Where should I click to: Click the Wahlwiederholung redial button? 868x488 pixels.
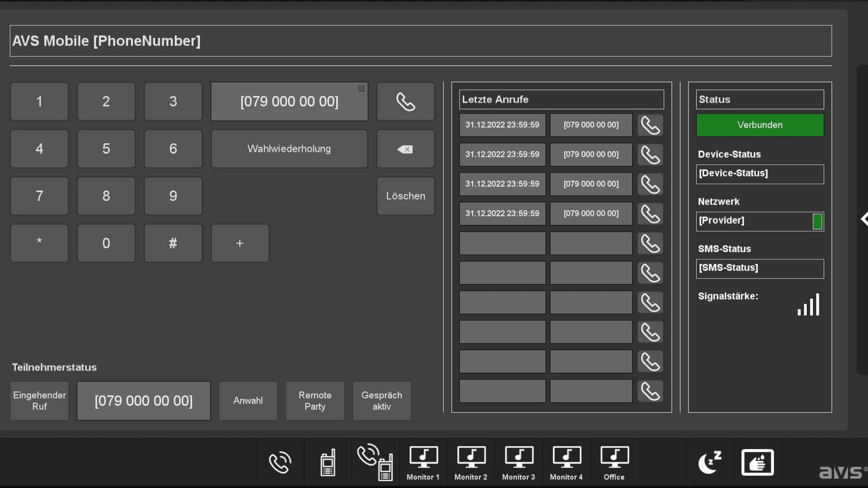coord(289,149)
